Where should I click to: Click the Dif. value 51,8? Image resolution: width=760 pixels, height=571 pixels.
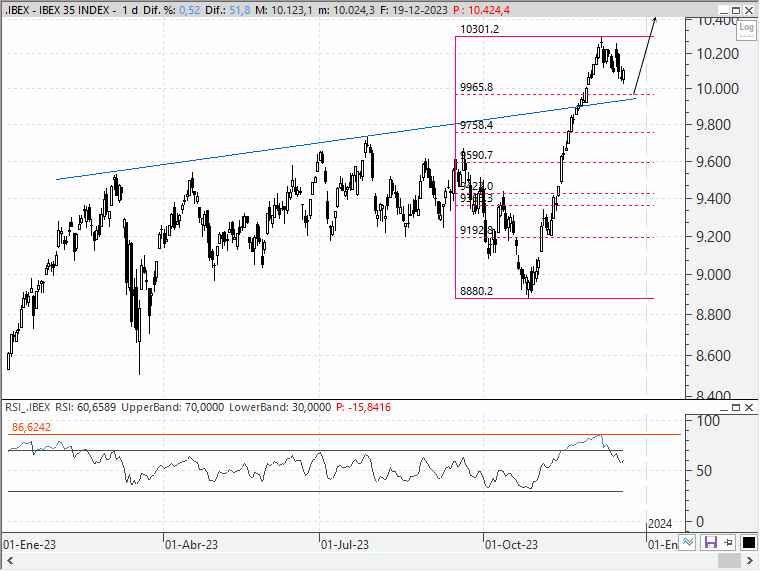pyautogui.click(x=239, y=10)
